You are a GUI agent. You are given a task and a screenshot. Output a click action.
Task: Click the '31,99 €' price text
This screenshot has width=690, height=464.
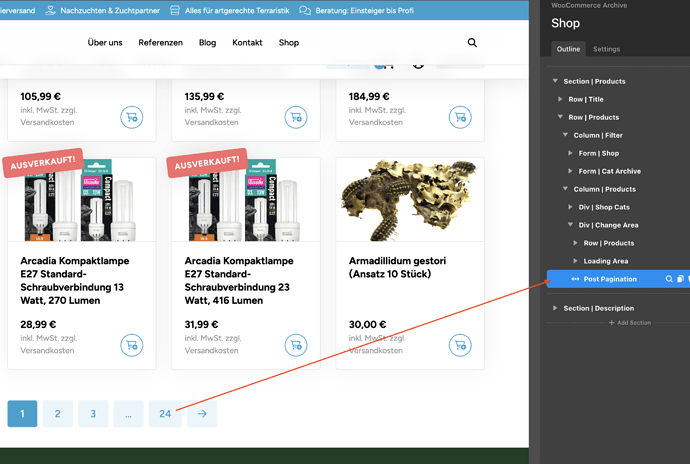tap(201, 324)
